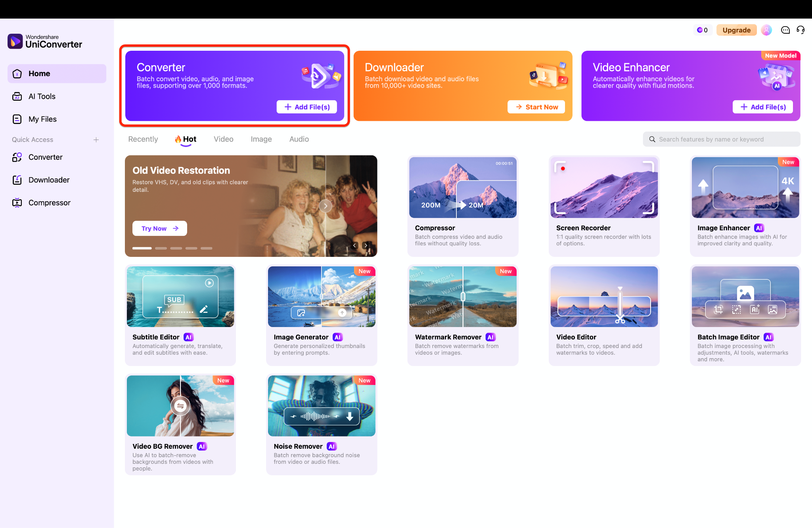Open Compressor from Quick Access
The height and width of the screenshot is (528, 812).
tap(57, 203)
